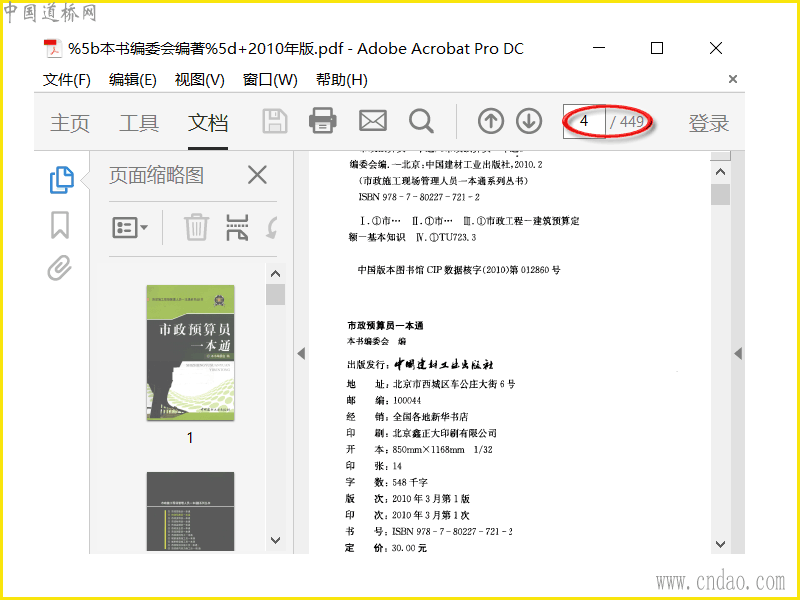
Task: Open the 文件(F) menu
Action: pyautogui.click(x=67, y=80)
